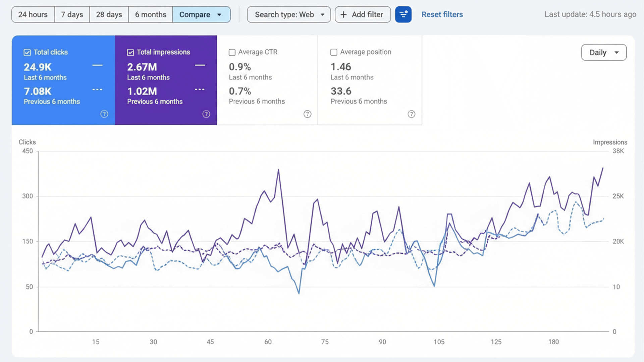This screenshot has width=644, height=362.
Task: Click the plus icon in Add filter
Action: coord(343,14)
